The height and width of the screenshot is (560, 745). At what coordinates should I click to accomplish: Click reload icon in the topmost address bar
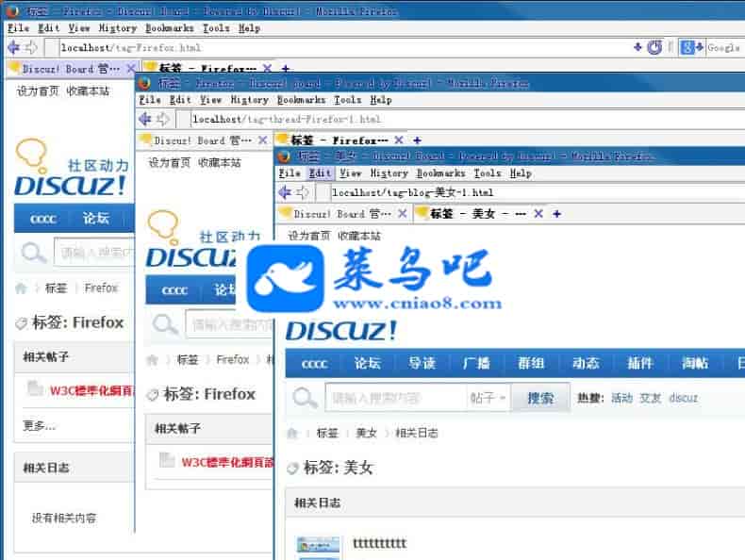coord(654,47)
